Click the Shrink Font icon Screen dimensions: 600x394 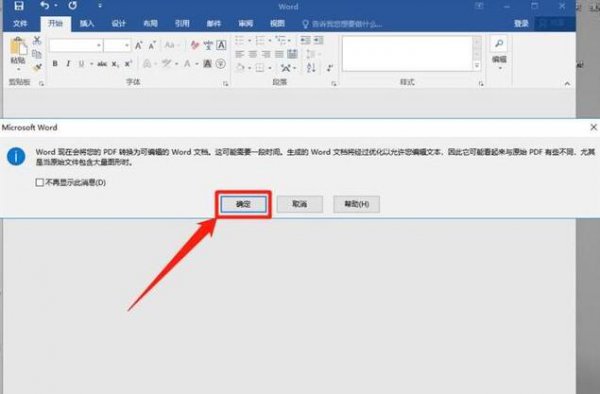pos(152,46)
